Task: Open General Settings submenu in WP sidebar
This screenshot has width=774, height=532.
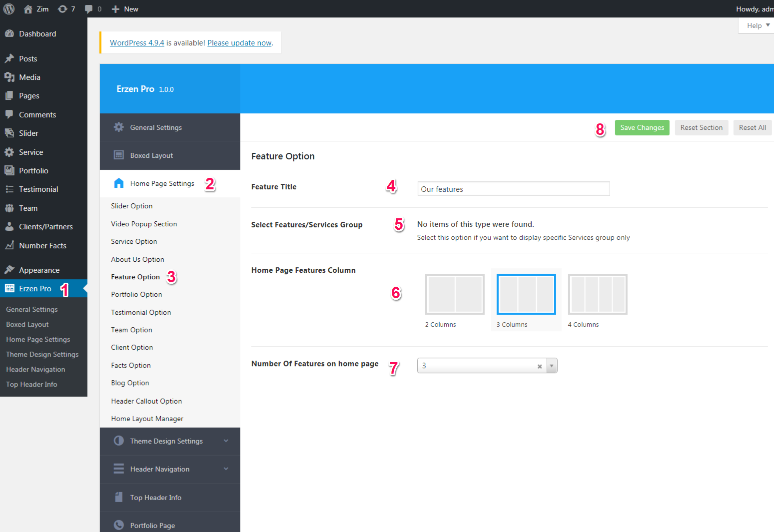Action: point(32,309)
